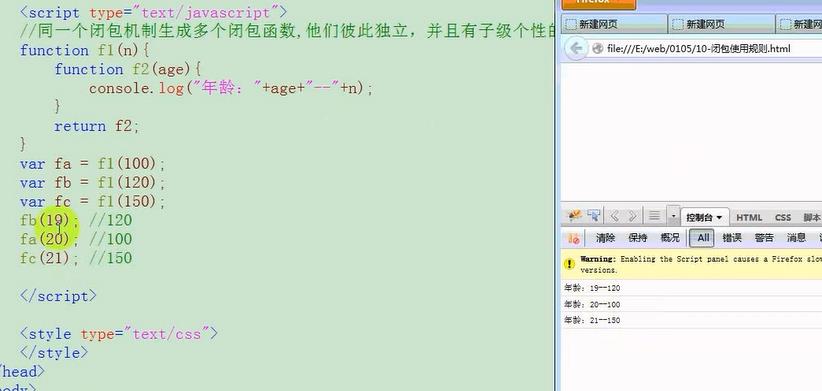822x391 pixels.
Task: Switch to the 脚本 script tab
Action: point(812,218)
